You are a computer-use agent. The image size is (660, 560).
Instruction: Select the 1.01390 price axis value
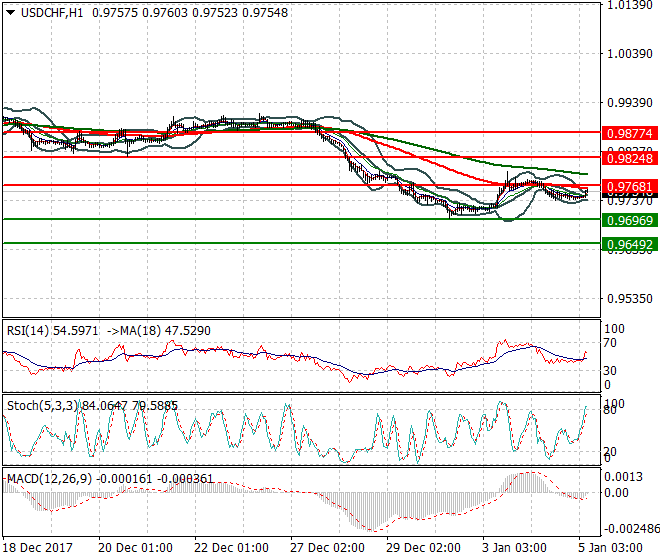point(630,5)
